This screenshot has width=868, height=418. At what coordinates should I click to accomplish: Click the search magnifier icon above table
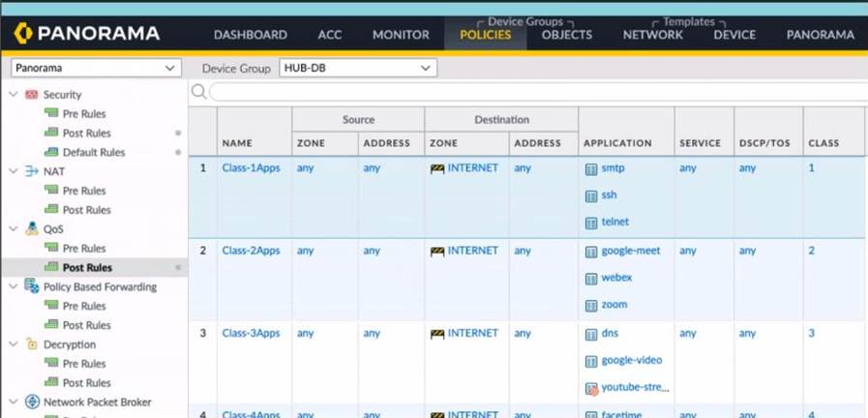[198, 92]
